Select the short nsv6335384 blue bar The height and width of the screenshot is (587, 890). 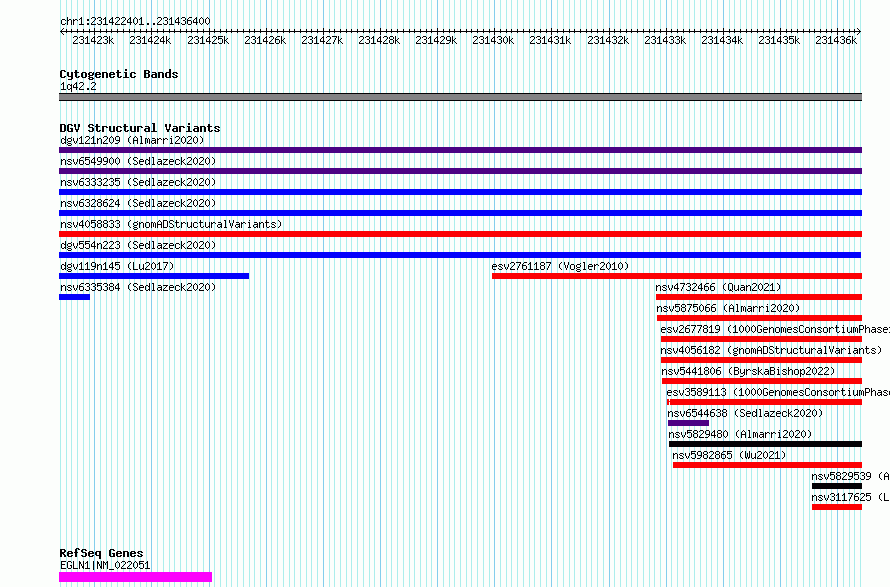click(x=74, y=297)
